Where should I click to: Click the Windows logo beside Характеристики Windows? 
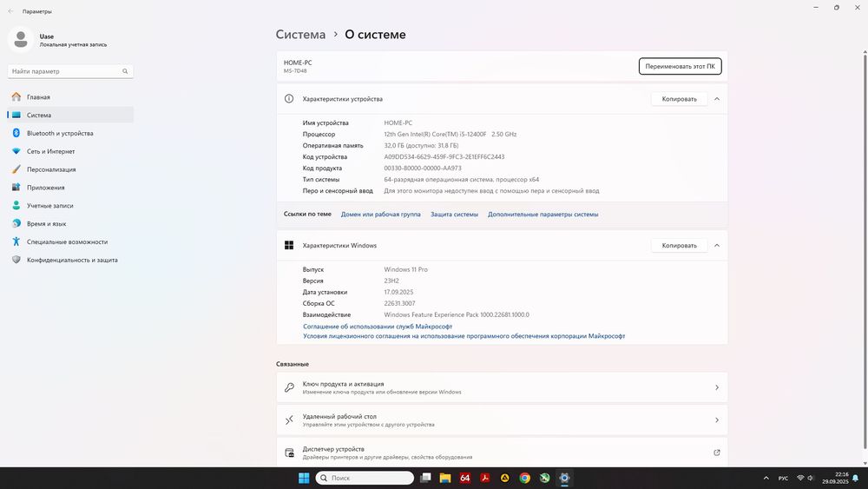click(289, 245)
